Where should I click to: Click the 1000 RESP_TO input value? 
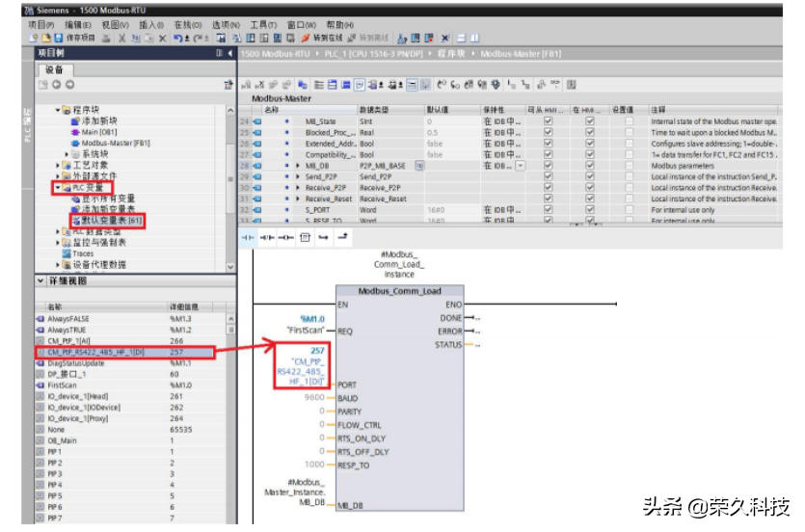(314, 465)
